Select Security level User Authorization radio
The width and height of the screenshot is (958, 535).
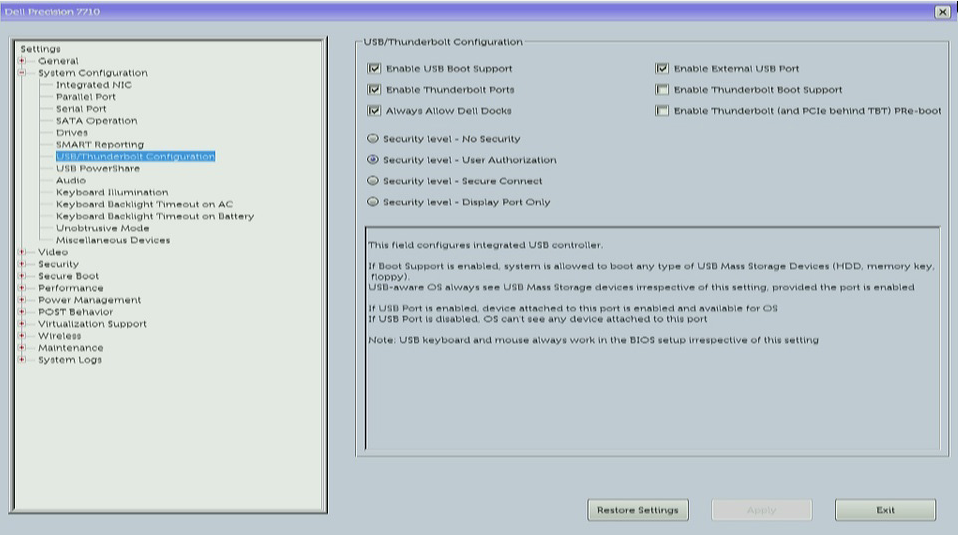(x=373, y=159)
